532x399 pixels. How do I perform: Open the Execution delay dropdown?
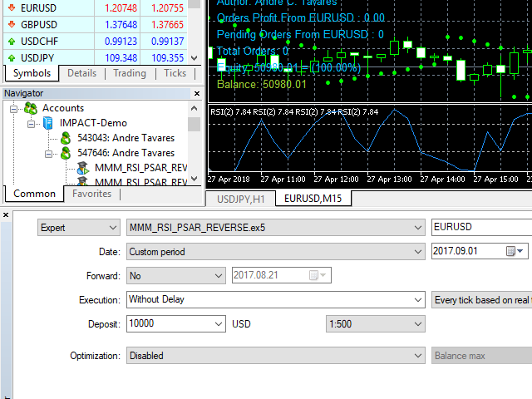[418, 299]
